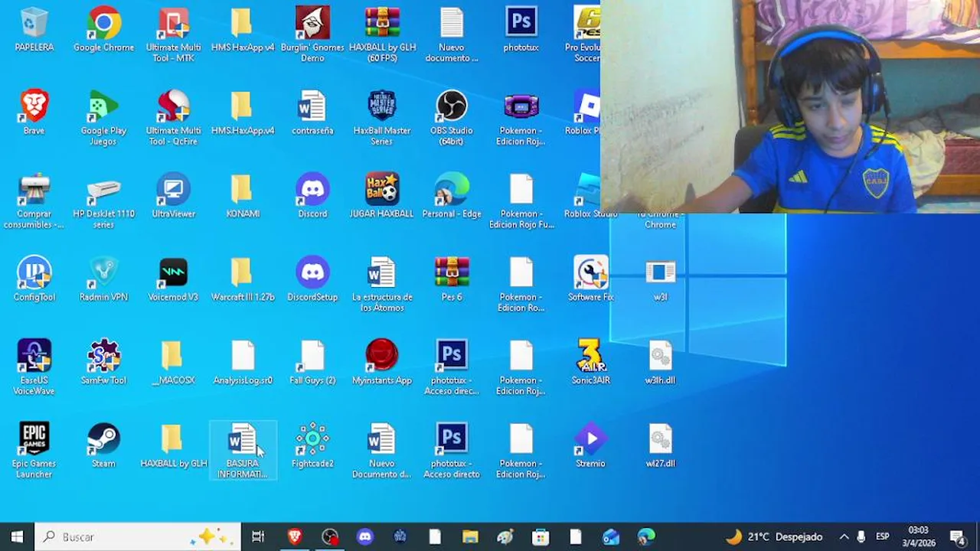Select the Voicemod V3 shortcut
This screenshot has height=551, width=980.
173,280
